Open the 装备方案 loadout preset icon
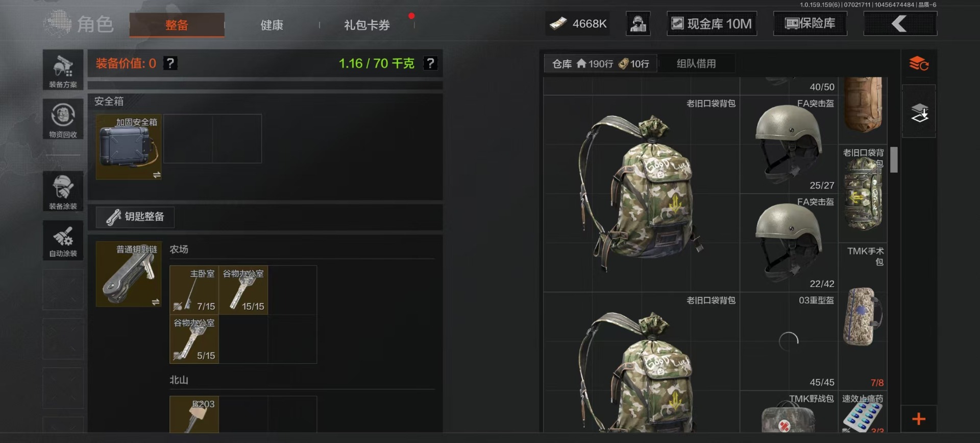Image resolution: width=980 pixels, height=443 pixels. [63, 70]
